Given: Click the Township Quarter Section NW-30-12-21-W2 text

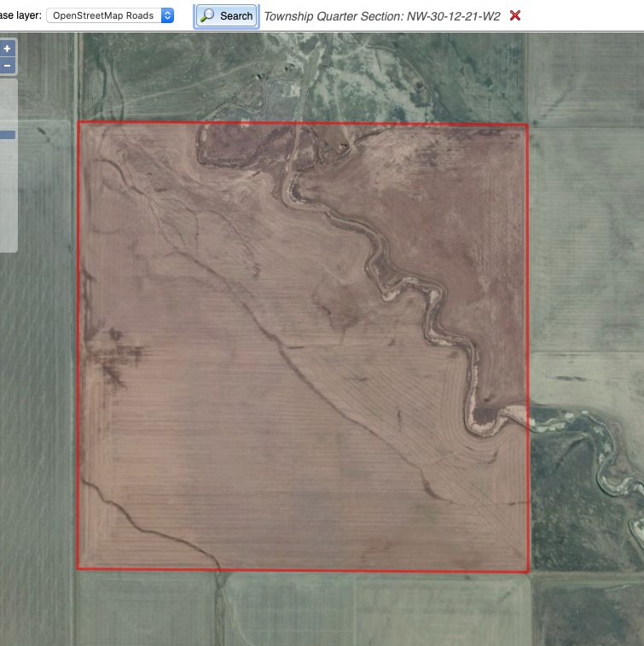Looking at the screenshot, I should [381, 16].
